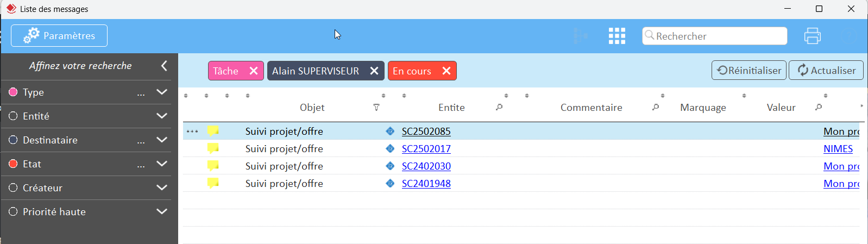Expand the Destinataire filter chevron
Screen dimensions: 868x244
[162, 140]
